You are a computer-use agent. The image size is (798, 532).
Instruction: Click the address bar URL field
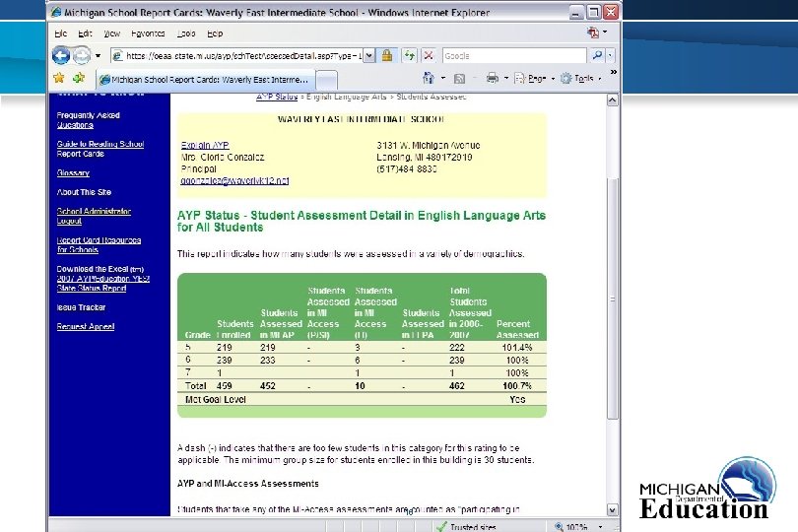click(x=236, y=56)
